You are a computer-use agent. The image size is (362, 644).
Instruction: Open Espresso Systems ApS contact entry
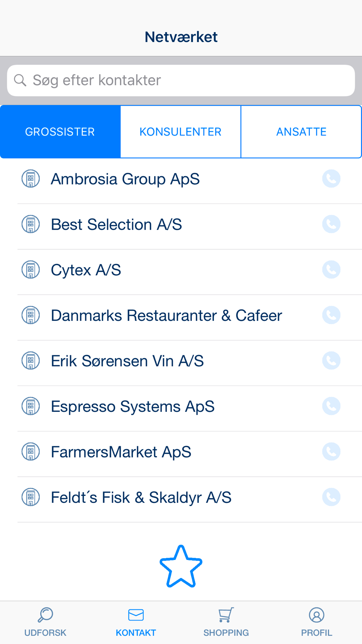190,406
